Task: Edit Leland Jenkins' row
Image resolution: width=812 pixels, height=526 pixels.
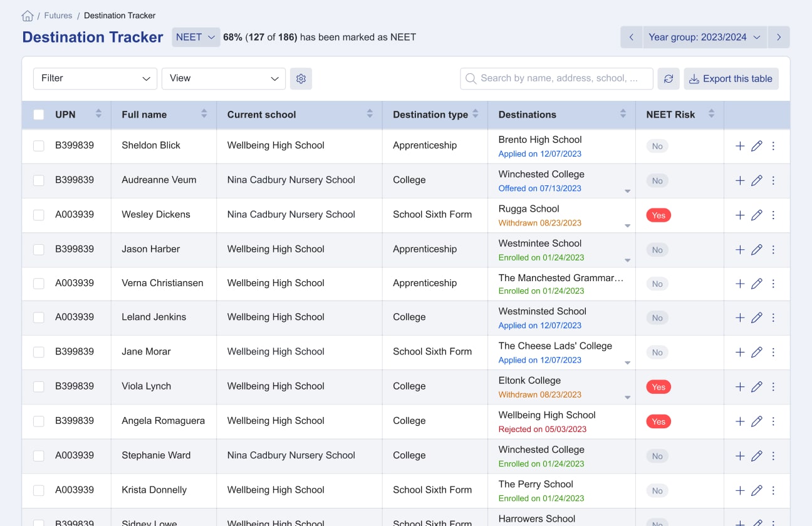Action: [756, 317]
